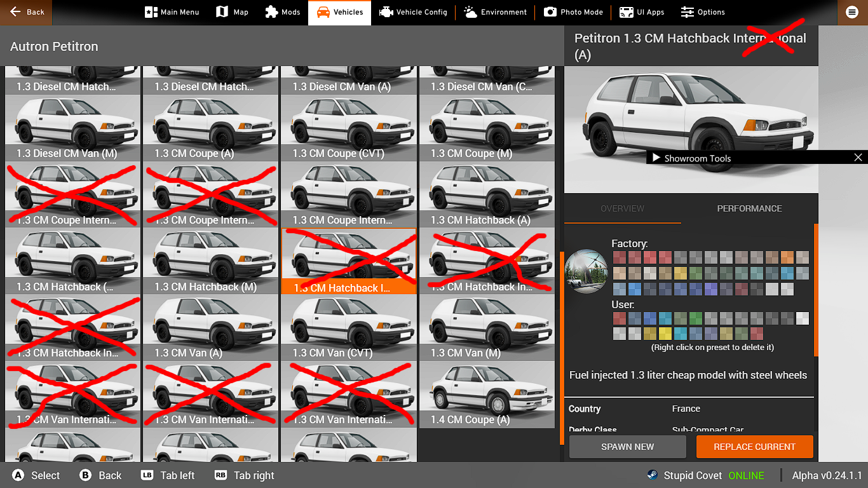Select the 1.3 CM Coupe (CVT) thumbnail

point(349,127)
